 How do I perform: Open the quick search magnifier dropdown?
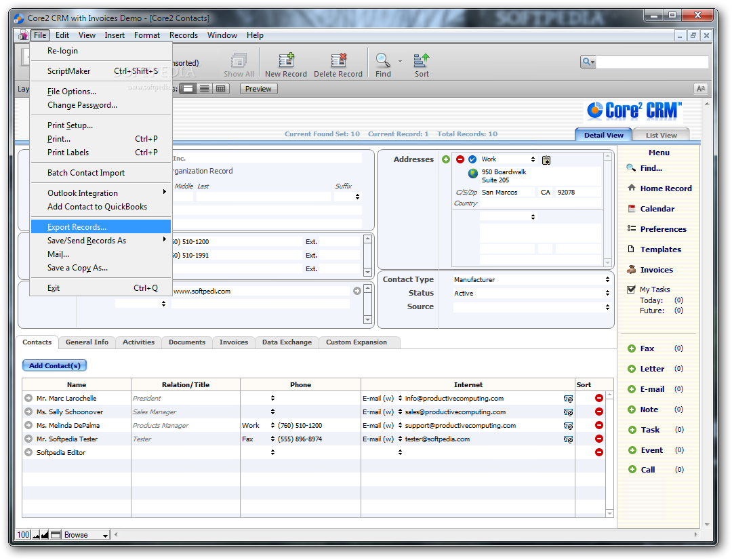click(x=588, y=62)
